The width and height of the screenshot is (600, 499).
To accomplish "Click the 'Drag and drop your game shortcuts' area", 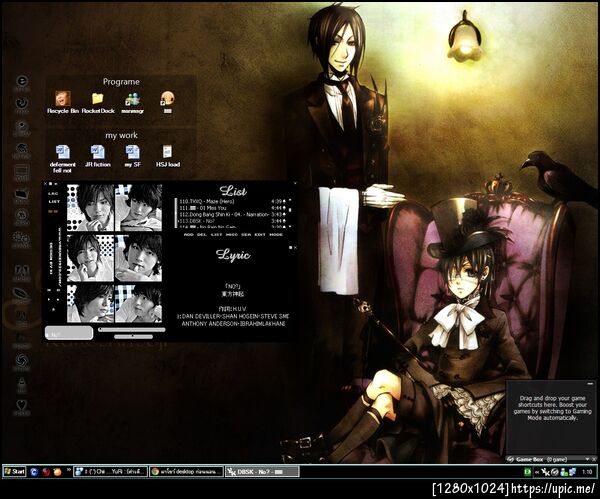I will click(550, 408).
